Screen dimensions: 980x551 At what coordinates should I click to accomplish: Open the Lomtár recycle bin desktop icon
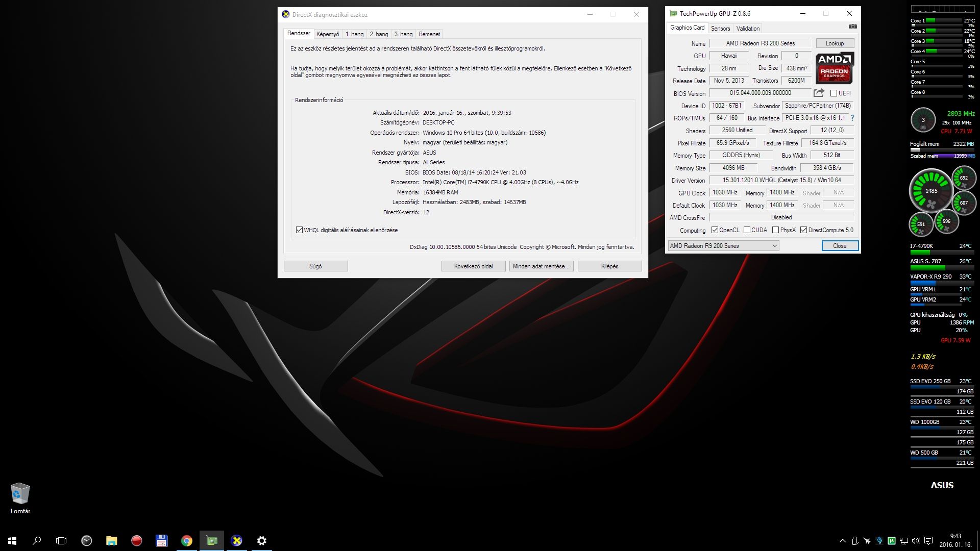click(x=20, y=498)
